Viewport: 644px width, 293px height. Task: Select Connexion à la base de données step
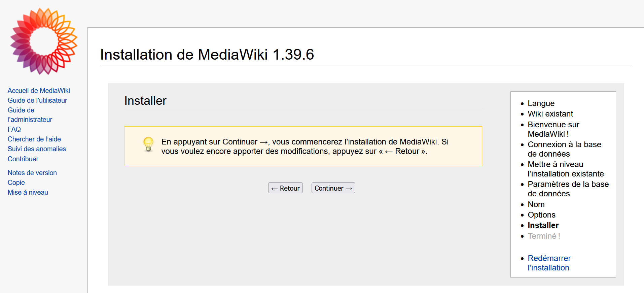point(564,149)
